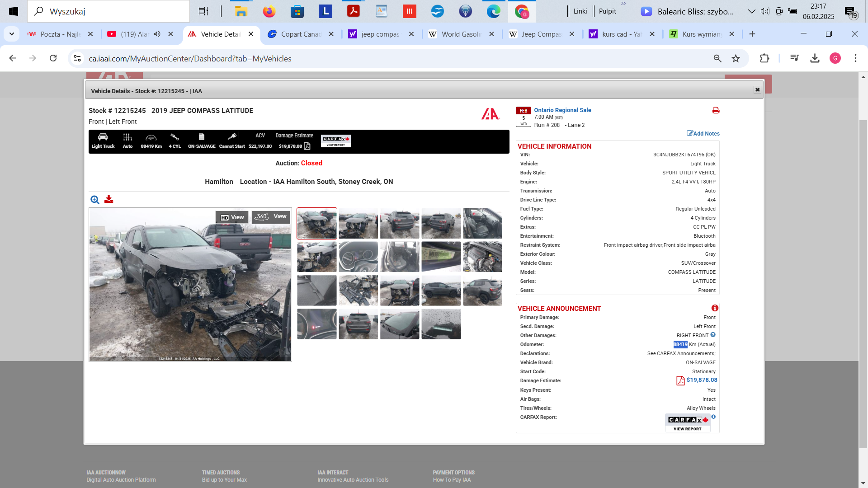Viewport: 868px width, 488px height.
Task: Click the Wyszukaj taskbar search box
Action: [x=108, y=11]
